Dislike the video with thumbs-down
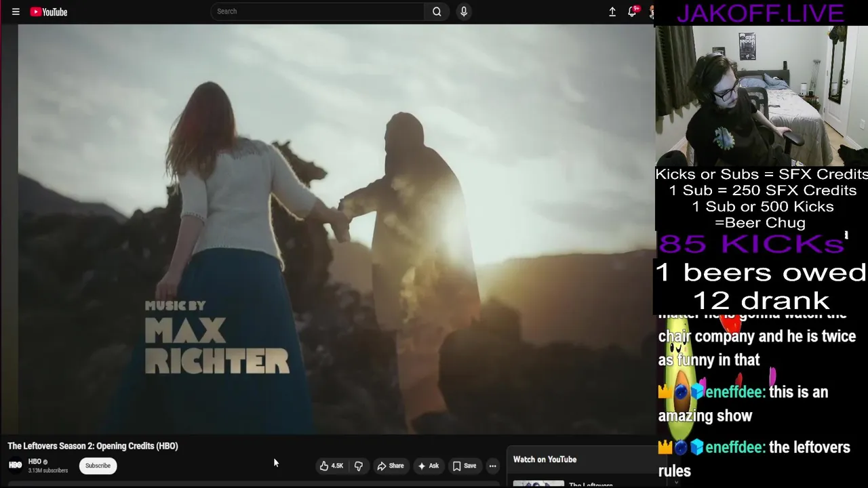This screenshot has height=488, width=868. (359, 466)
